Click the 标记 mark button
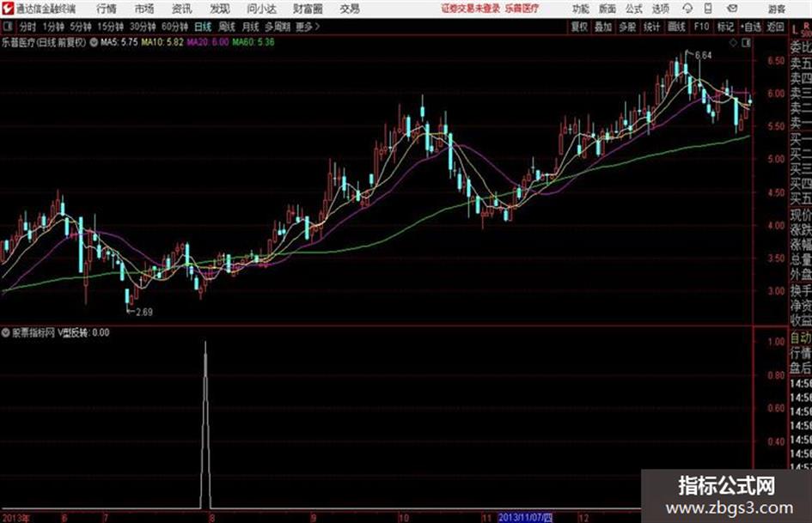Viewport: 812px width, 523px height. click(x=725, y=27)
